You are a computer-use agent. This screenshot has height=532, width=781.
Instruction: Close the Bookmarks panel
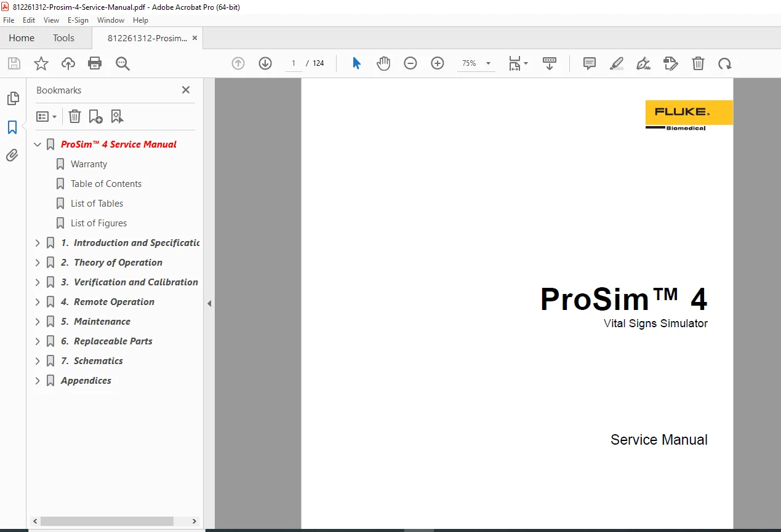(186, 90)
